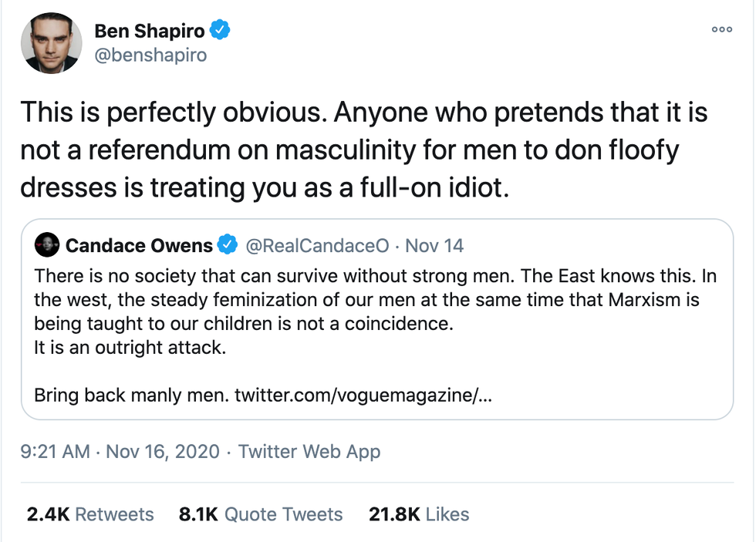Click Candace Owens' verified checkmark badge
The image size is (756, 542).
(x=226, y=245)
